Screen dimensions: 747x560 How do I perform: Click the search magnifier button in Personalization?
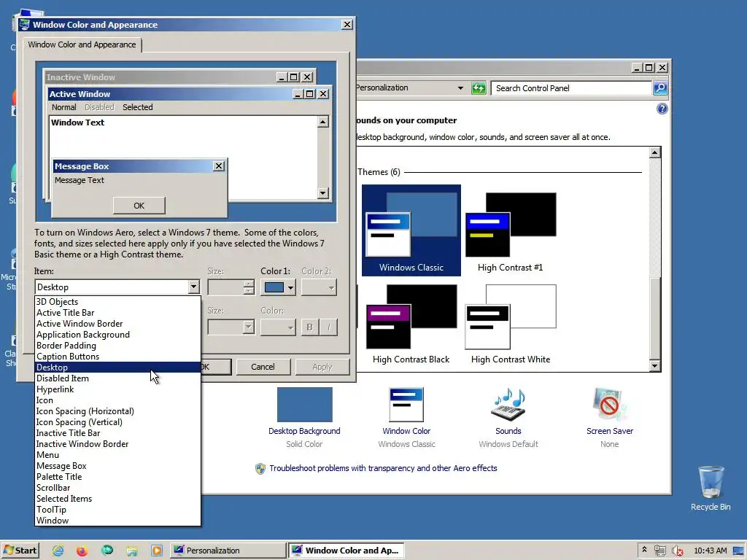[x=660, y=88]
